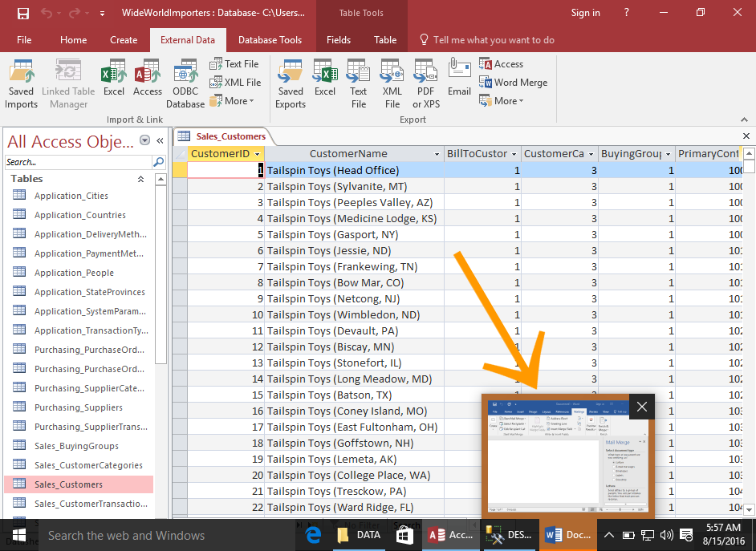Import from Access database icon

[x=148, y=78]
